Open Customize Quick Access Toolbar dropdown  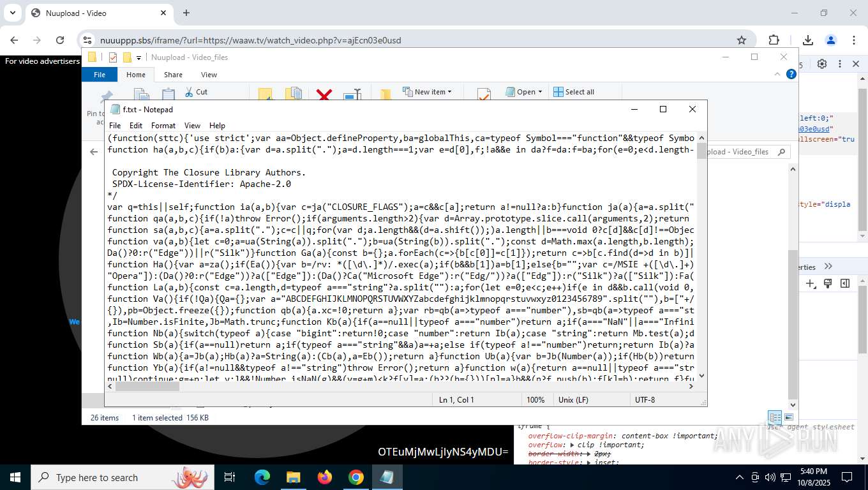[x=138, y=57]
